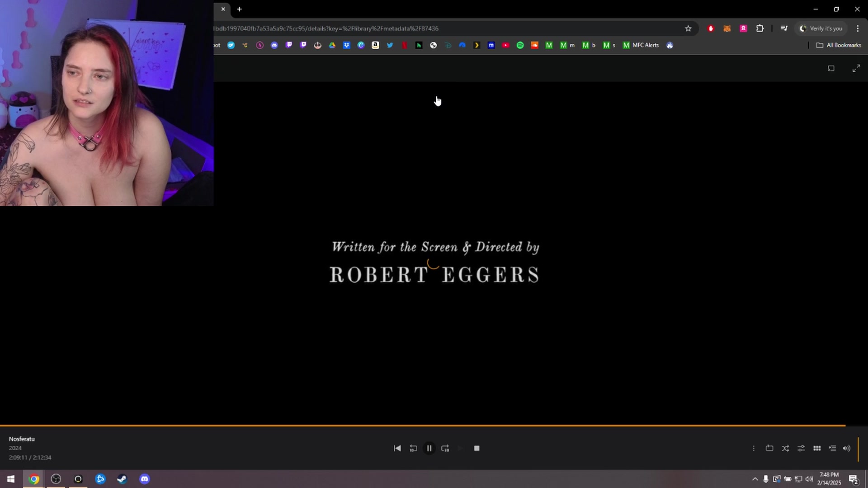Open the playback settings sliders icon
The height and width of the screenshot is (488, 868).
(x=801, y=448)
